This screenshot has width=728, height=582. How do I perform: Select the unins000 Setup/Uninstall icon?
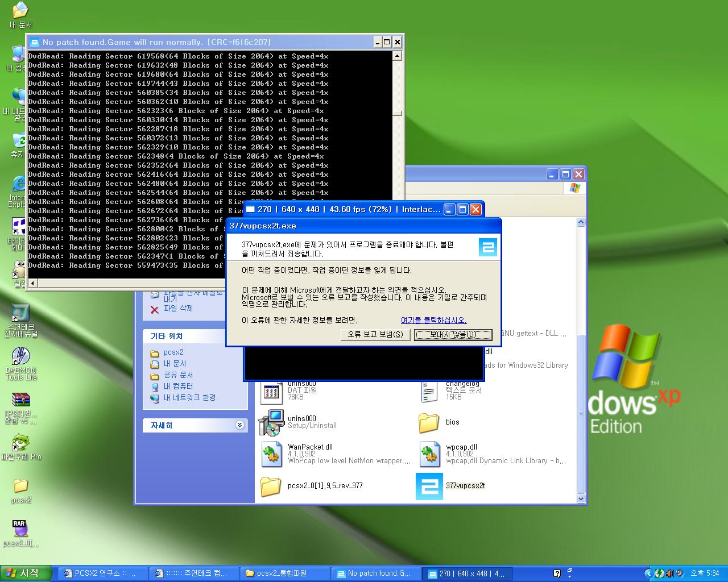(x=271, y=422)
